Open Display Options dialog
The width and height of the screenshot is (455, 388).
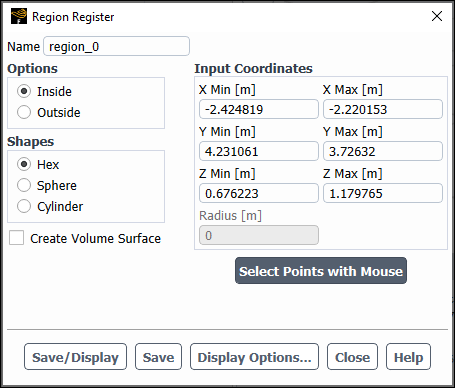(254, 357)
